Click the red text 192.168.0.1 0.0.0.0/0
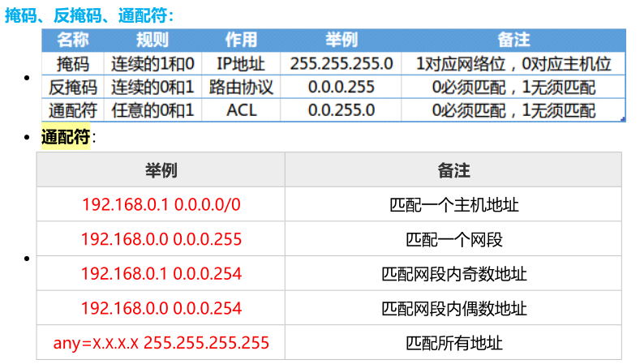Viewport: 640px width, 364px height. pyautogui.click(x=161, y=204)
